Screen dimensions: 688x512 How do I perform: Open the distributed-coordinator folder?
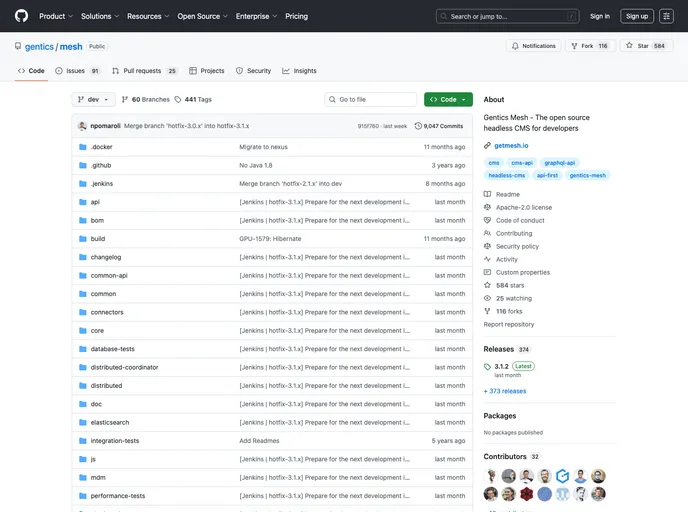point(124,368)
